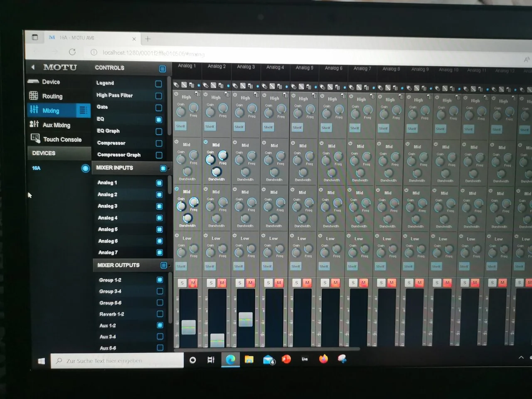
Task: Click the Analog 1 channel grid icon
Action: pyautogui.click(x=184, y=85)
